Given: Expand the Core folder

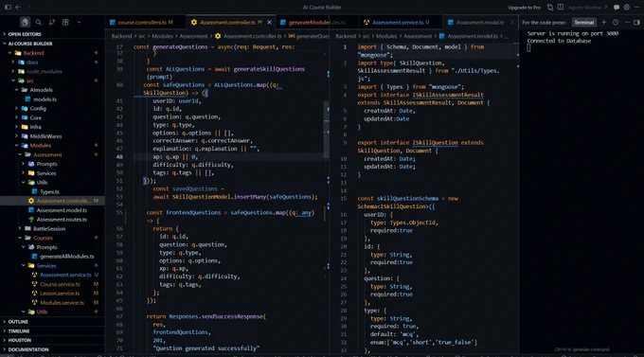Looking at the screenshot, I should point(52,117).
